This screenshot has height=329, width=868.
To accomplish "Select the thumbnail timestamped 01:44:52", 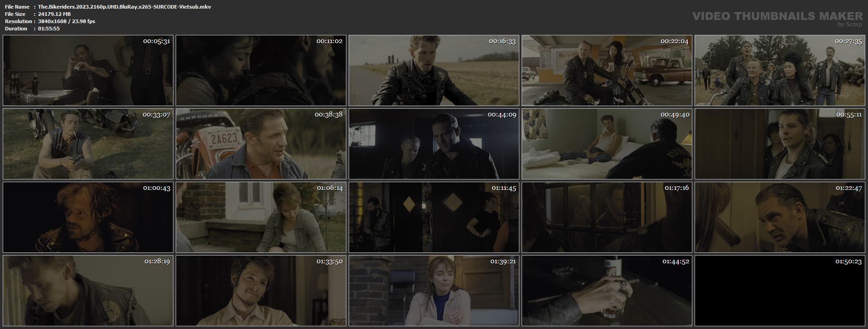I will (607, 290).
